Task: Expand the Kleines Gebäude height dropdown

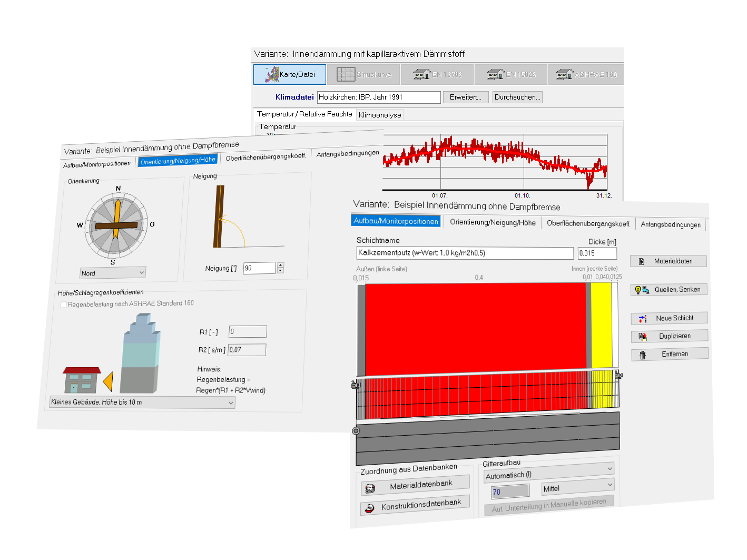Action: [x=231, y=402]
